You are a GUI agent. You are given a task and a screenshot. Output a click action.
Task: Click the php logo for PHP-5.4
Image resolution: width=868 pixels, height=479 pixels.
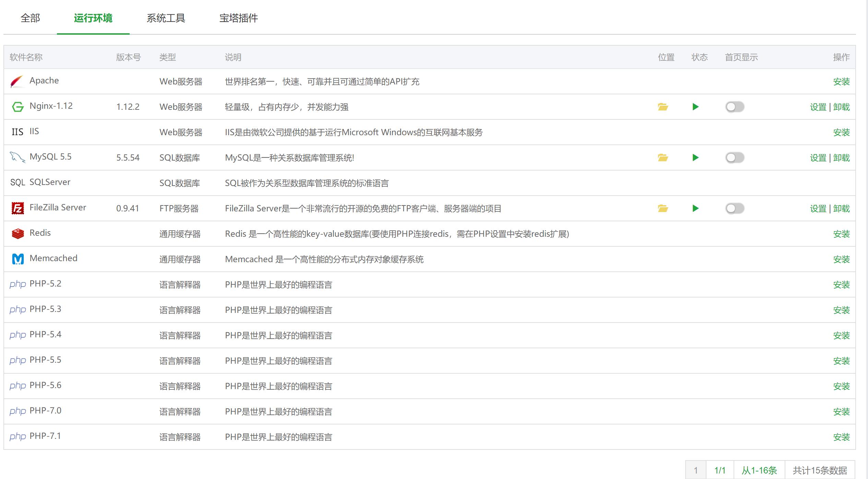(x=18, y=335)
